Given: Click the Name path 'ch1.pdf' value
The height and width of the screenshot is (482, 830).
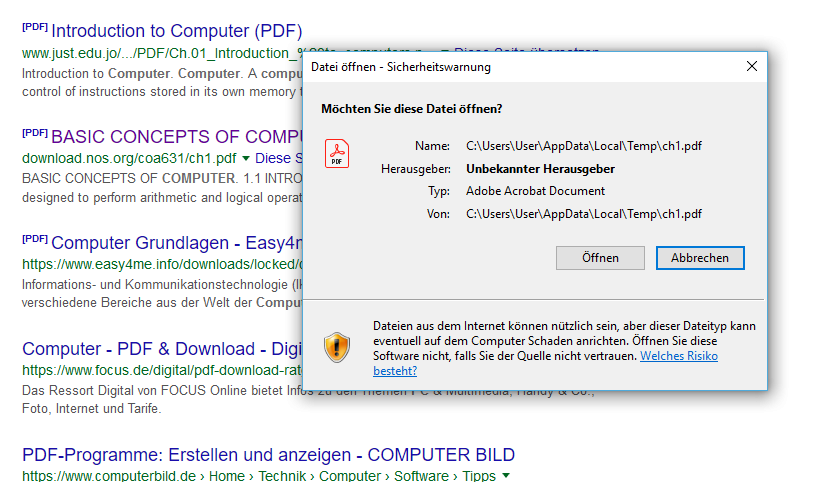Looking at the screenshot, I should click(x=584, y=146).
